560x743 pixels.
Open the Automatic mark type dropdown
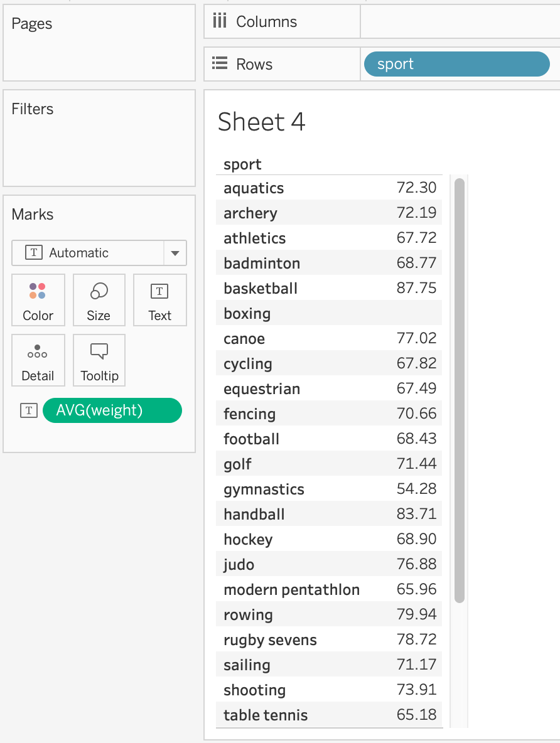coord(88,253)
